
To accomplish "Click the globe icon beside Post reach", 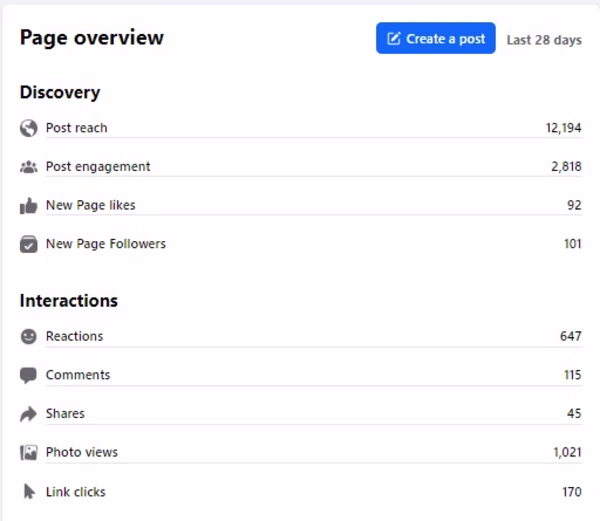I will [x=28, y=128].
